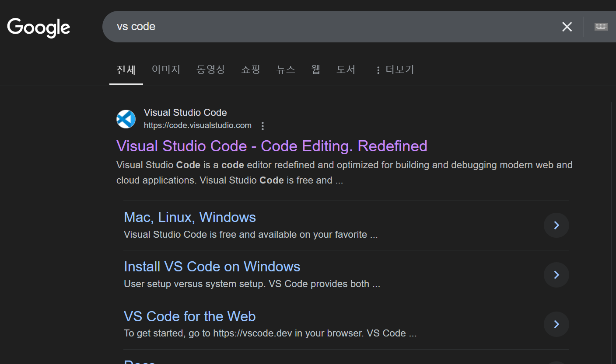This screenshot has width=616, height=364.
Task: Click the Visual Studio Code site name
Action: [185, 112]
